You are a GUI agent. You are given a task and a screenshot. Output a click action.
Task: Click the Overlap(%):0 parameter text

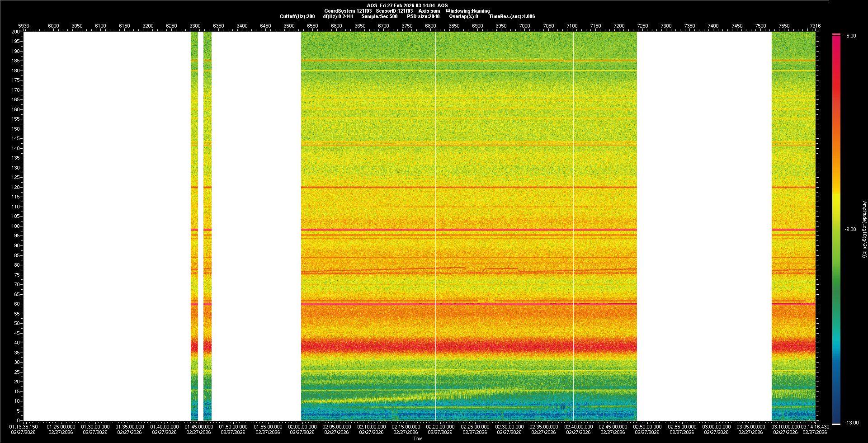(463, 16)
